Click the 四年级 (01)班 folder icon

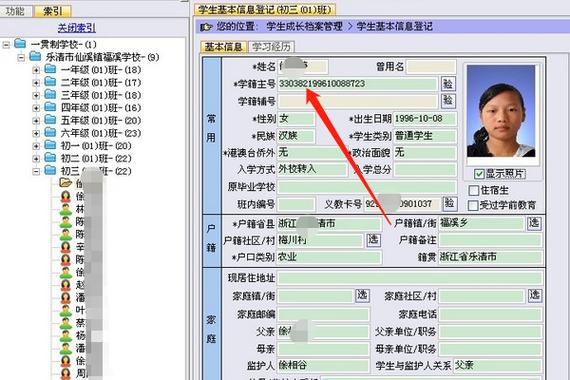point(50,107)
